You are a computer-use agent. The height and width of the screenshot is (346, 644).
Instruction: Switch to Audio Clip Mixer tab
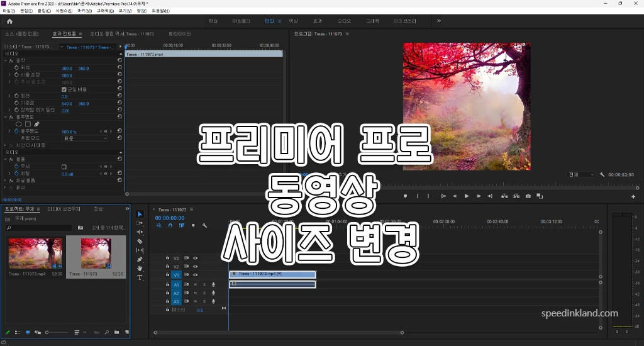point(122,34)
